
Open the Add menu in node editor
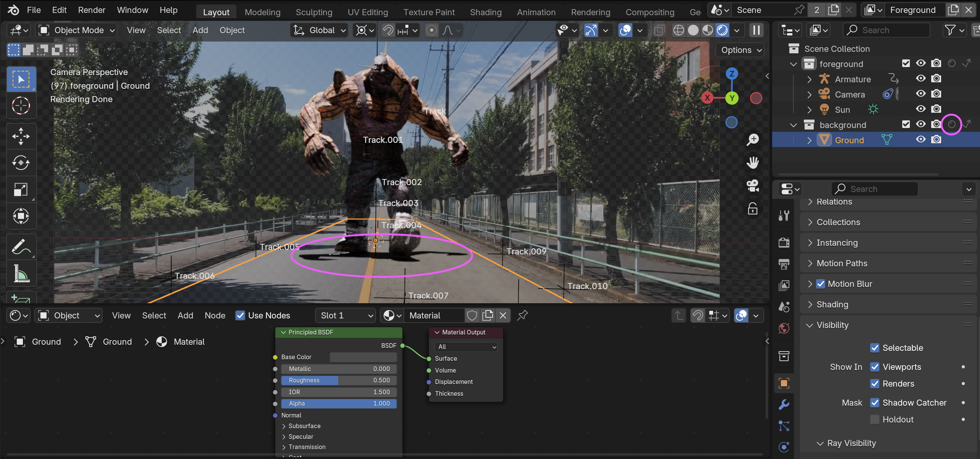click(185, 315)
